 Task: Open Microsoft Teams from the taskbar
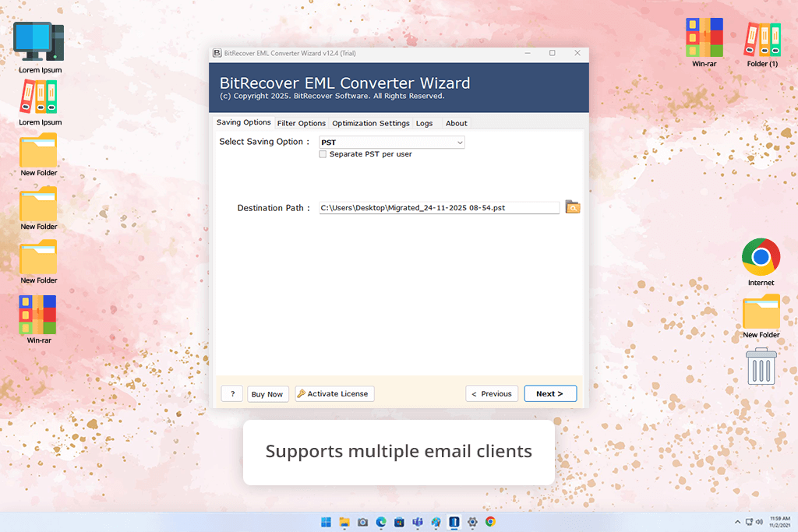coord(418,522)
